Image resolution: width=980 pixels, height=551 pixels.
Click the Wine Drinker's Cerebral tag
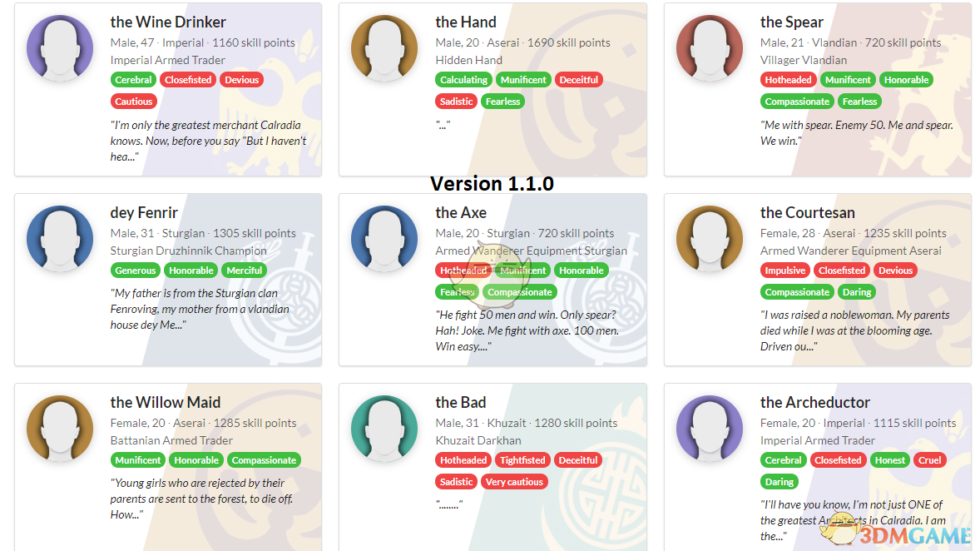[133, 80]
